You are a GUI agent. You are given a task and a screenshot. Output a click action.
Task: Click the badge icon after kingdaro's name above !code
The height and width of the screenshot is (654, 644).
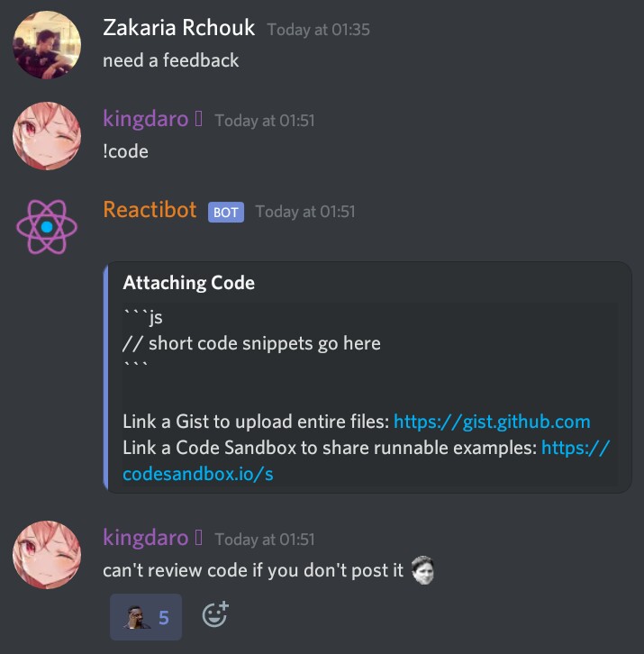click(x=198, y=118)
